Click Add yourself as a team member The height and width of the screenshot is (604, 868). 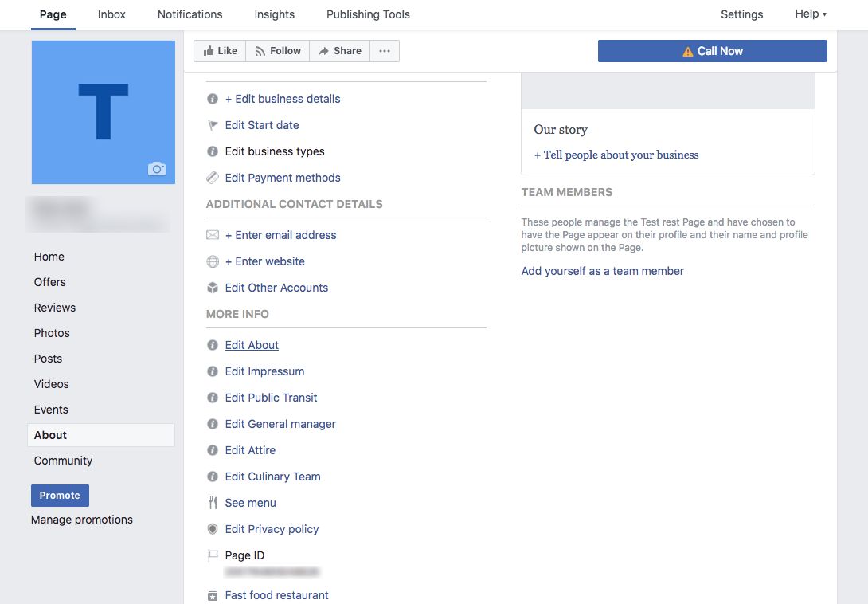pyautogui.click(x=602, y=271)
